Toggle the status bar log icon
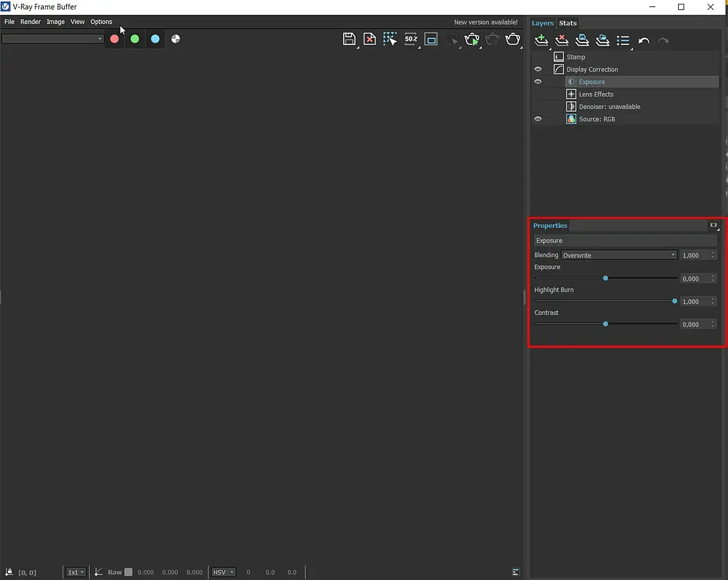This screenshot has height=580, width=728. [x=515, y=572]
